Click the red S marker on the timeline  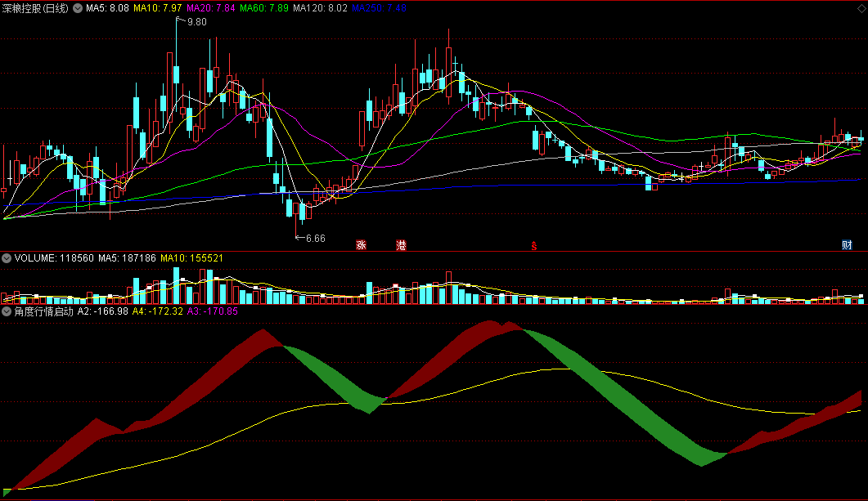pos(534,245)
